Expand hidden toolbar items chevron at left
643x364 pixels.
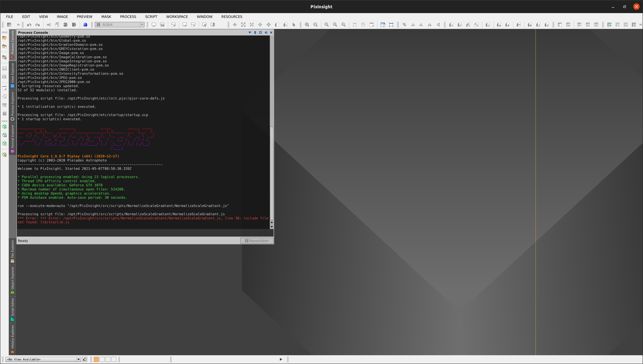(x=18, y=24)
